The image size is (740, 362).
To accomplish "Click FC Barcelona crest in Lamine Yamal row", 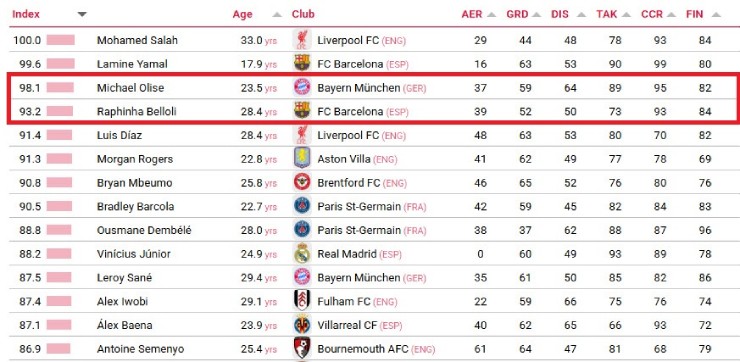I will pyautogui.click(x=302, y=63).
